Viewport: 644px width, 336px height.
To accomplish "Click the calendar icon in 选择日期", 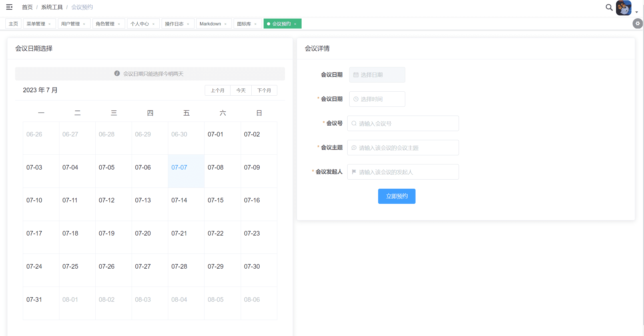I will pos(356,75).
